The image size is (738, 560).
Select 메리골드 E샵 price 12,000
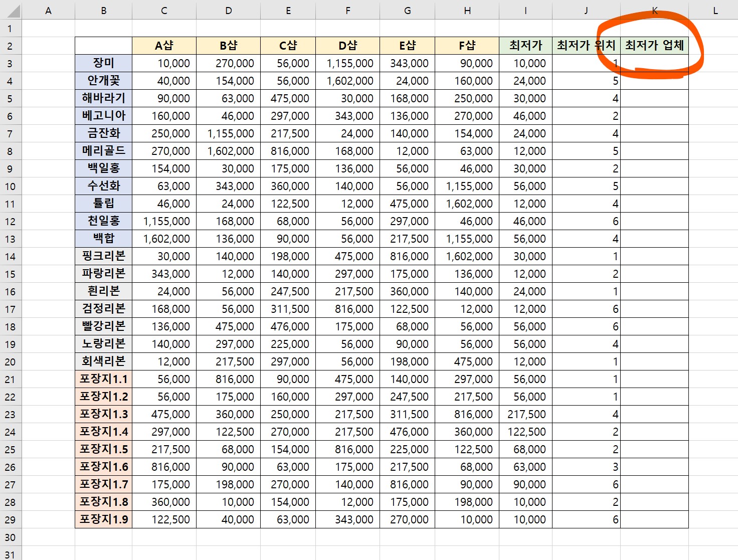(407, 151)
